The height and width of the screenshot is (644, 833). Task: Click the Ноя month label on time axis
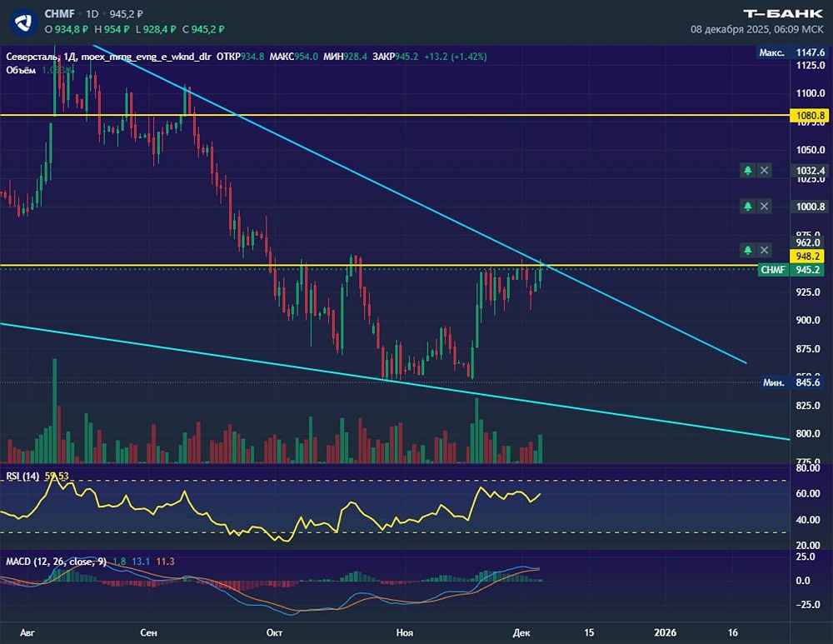pos(404,632)
